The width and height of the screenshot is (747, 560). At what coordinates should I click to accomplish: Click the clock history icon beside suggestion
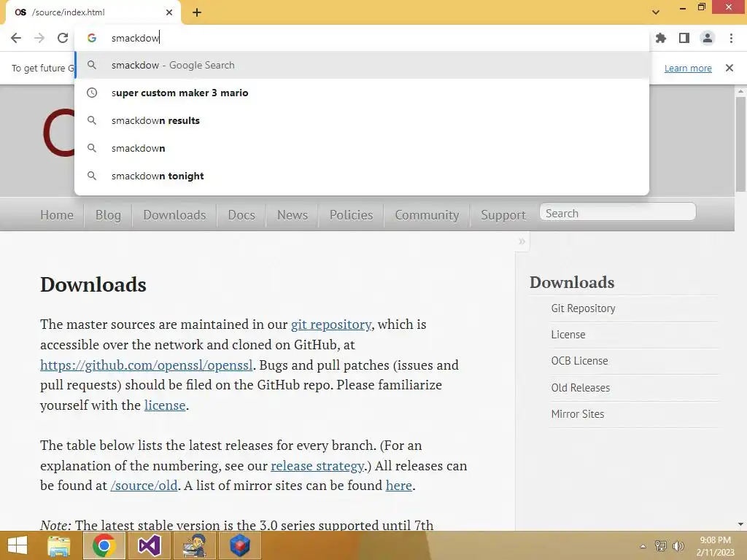[x=92, y=93]
